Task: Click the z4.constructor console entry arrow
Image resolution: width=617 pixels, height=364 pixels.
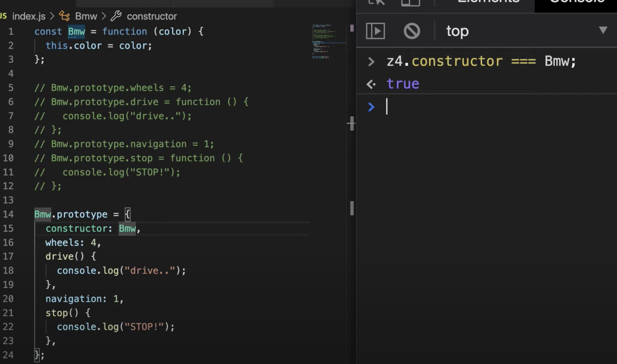Action: coord(371,62)
